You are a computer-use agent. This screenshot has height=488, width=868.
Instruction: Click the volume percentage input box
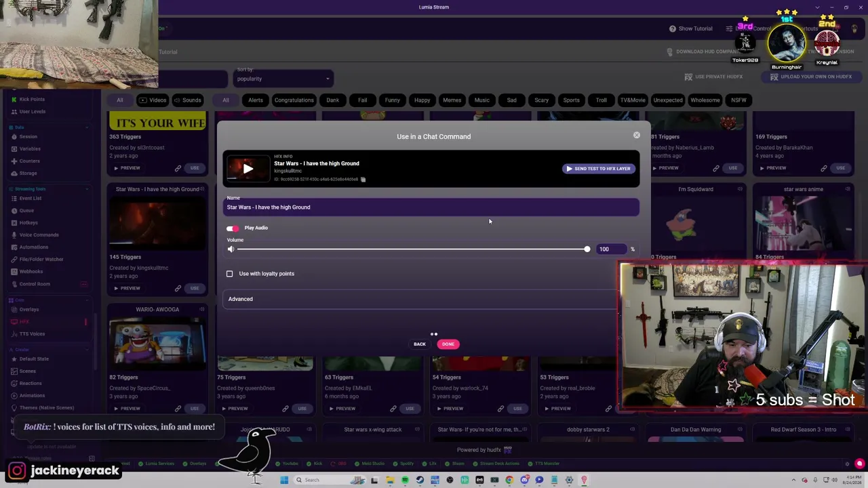point(610,249)
